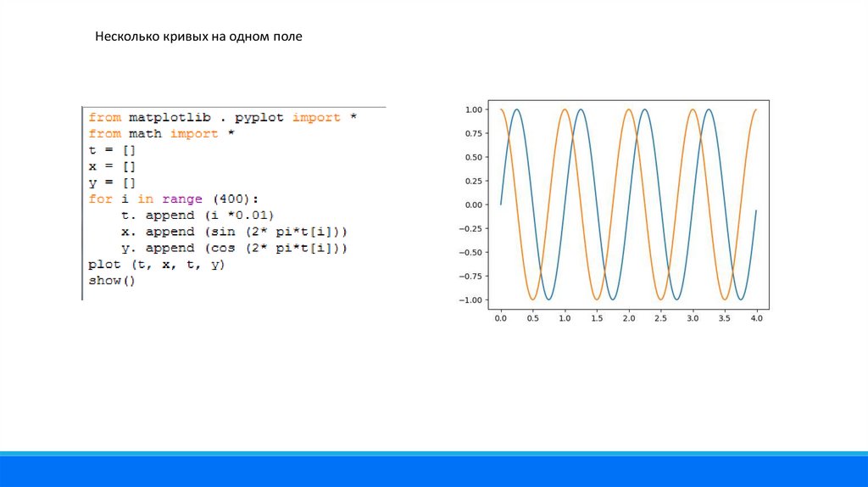Click the x-axis tick label "0.0"

click(x=501, y=318)
